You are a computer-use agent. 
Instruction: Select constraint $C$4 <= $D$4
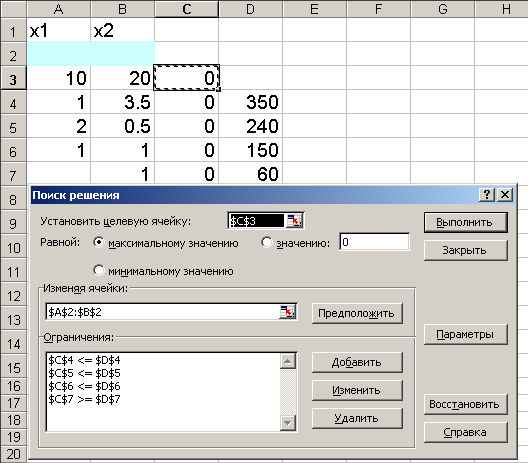[x=84, y=360]
